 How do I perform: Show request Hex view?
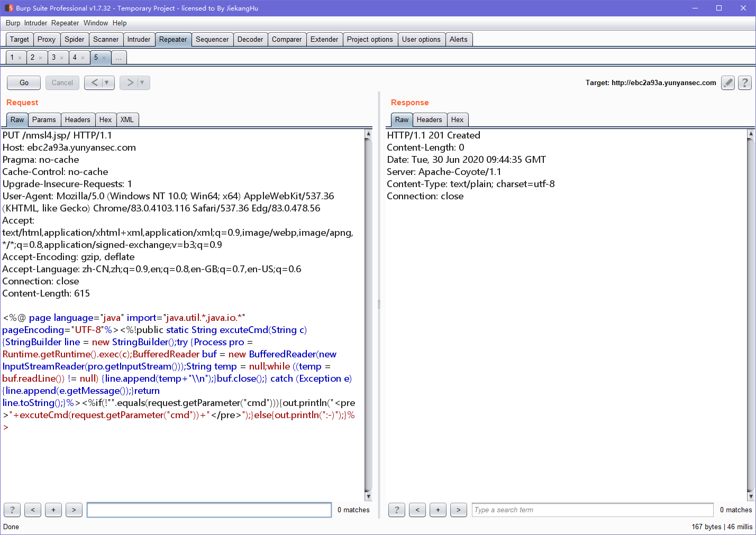[105, 119]
